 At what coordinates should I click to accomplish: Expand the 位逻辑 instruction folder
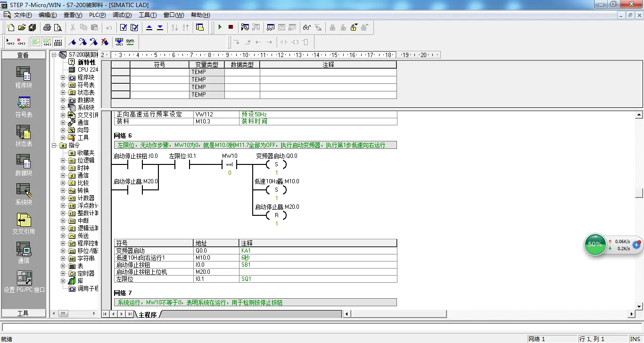[63, 160]
